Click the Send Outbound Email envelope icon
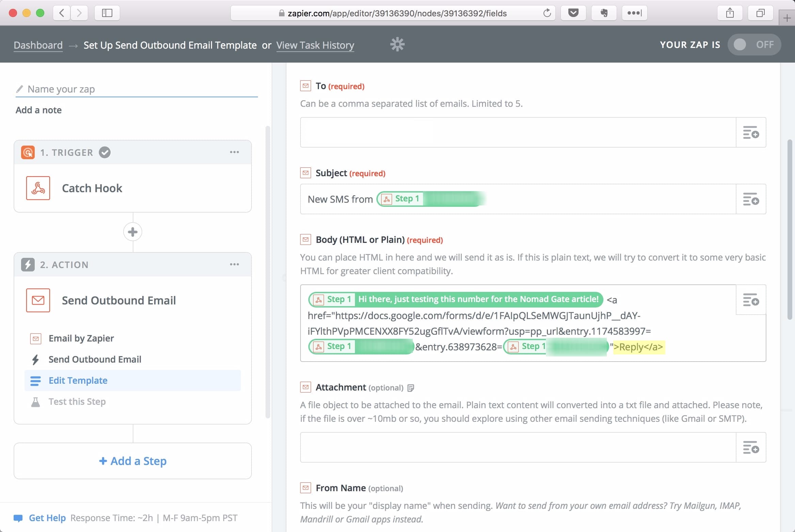The width and height of the screenshot is (795, 532). [38, 300]
